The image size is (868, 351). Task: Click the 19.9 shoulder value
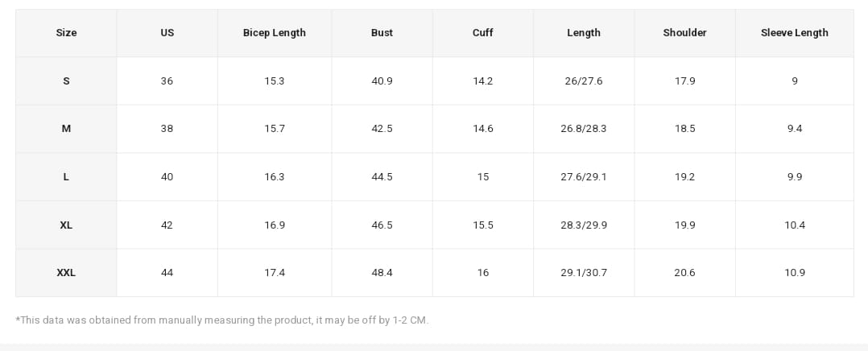(684, 225)
